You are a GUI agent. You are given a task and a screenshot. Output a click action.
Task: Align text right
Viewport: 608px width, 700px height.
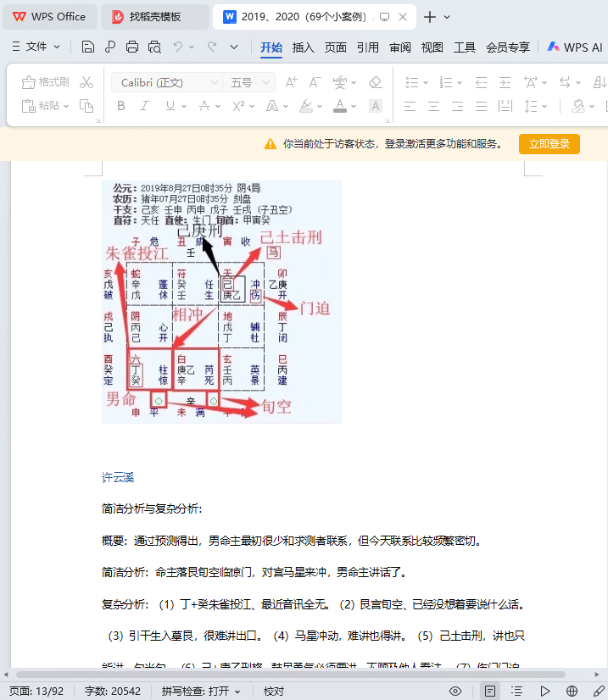click(457, 106)
